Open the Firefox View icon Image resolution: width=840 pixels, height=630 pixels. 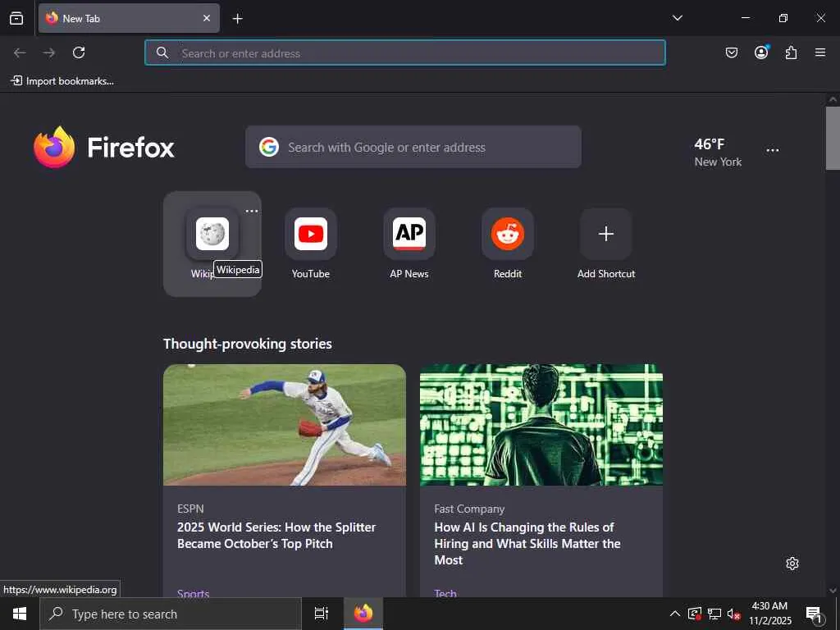(x=16, y=18)
